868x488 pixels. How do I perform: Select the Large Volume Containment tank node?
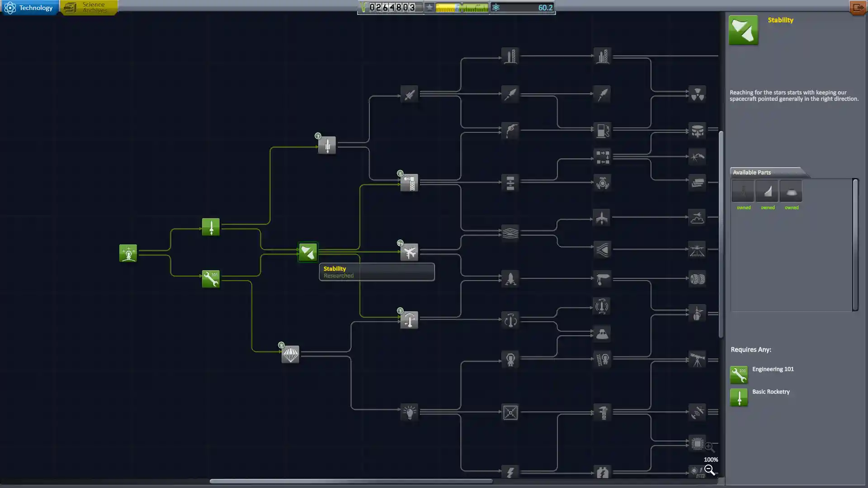(x=697, y=131)
